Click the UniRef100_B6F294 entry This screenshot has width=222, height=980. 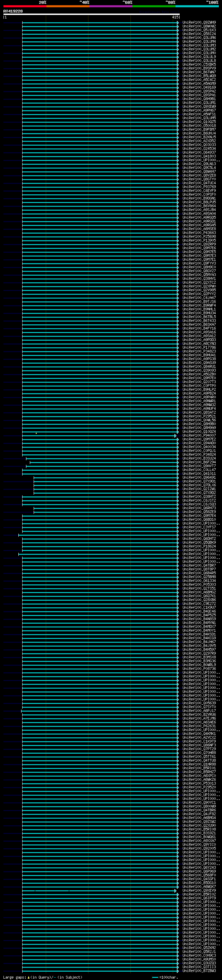199,462
